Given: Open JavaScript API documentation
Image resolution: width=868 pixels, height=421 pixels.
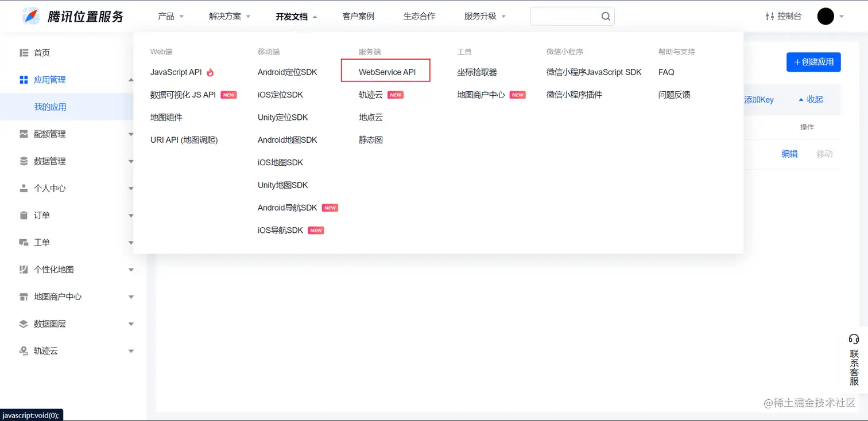Looking at the screenshot, I should [x=176, y=72].
